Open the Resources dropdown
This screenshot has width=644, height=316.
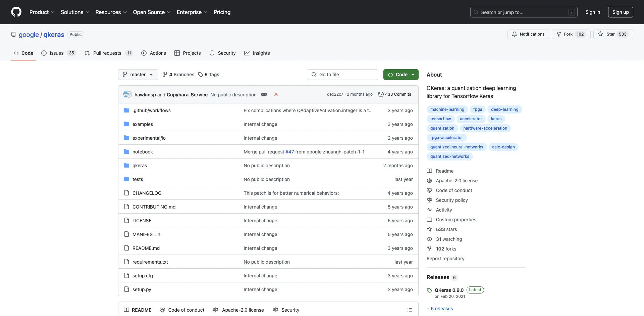pyautogui.click(x=111, y=12)
